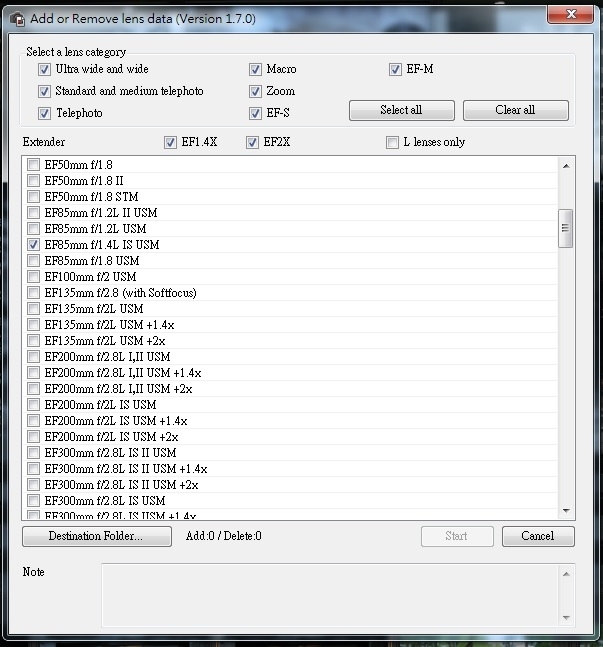603x647 pixels.
Task: Check EF300mm f/2.8L IS II USM +1.4x
Action: click(x=33, y=468)
